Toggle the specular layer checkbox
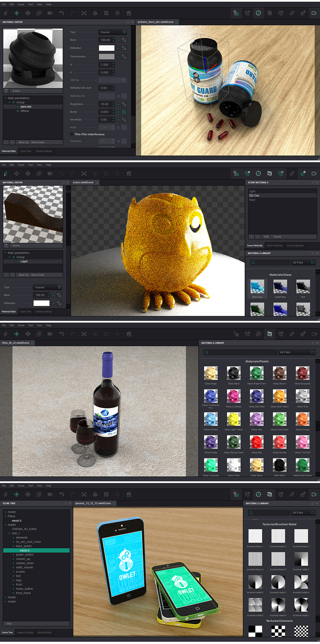The image size is (320, 644). pyautogui.click(x=17, y=107)
